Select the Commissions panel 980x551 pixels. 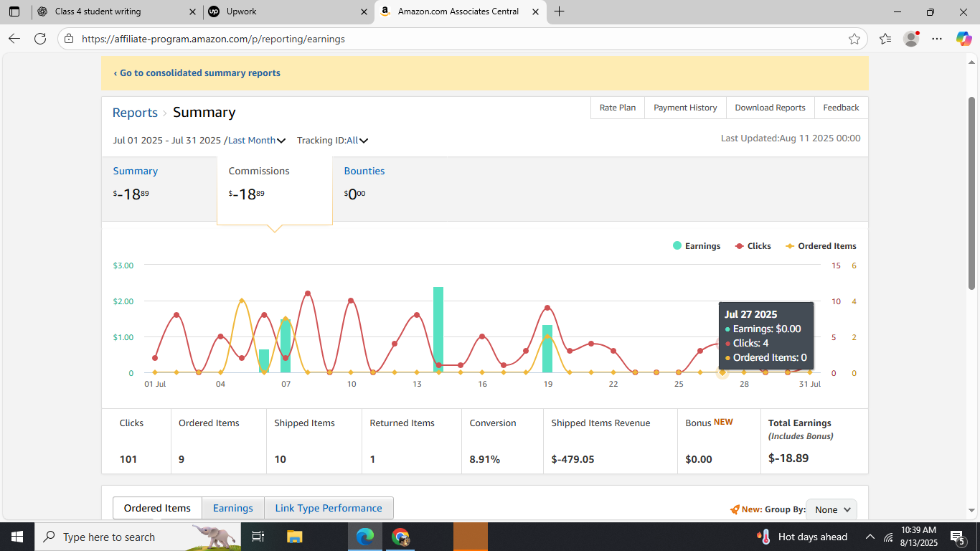275,190
